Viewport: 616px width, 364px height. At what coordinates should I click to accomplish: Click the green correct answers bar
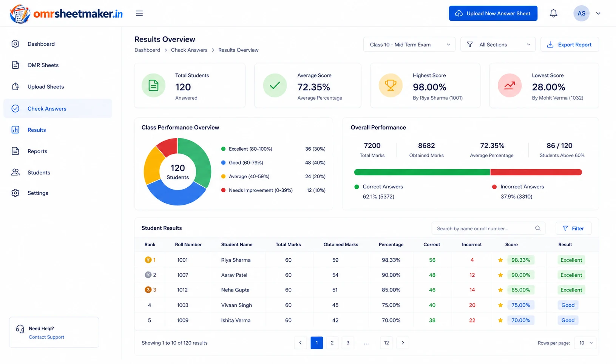(x=422, y=173)
